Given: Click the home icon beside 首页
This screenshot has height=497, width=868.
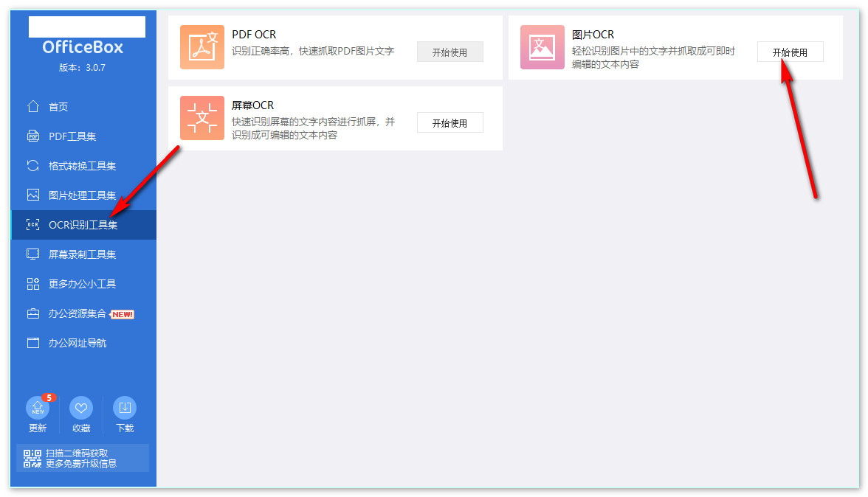Looking at the screenshot, I should point(33,106).
